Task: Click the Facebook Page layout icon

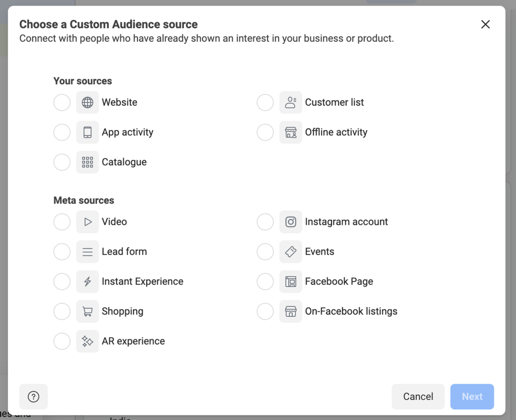Action: tap(291, 282)
